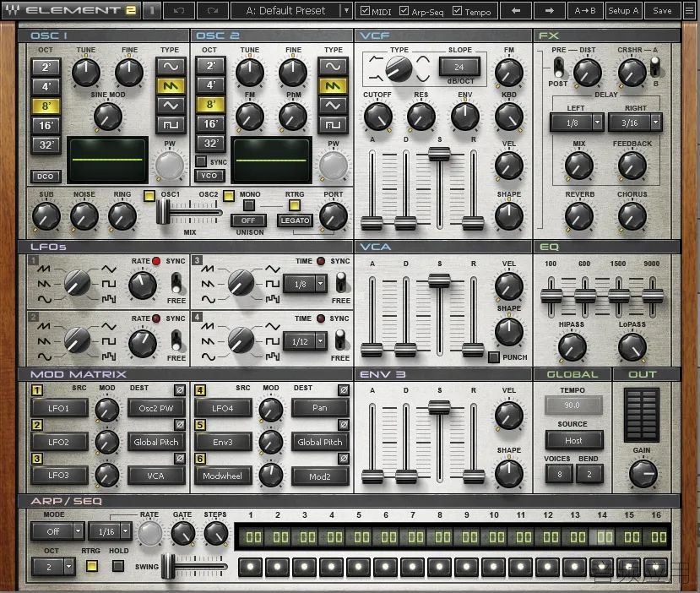Save the preset with the Save button

coord(662,11)
